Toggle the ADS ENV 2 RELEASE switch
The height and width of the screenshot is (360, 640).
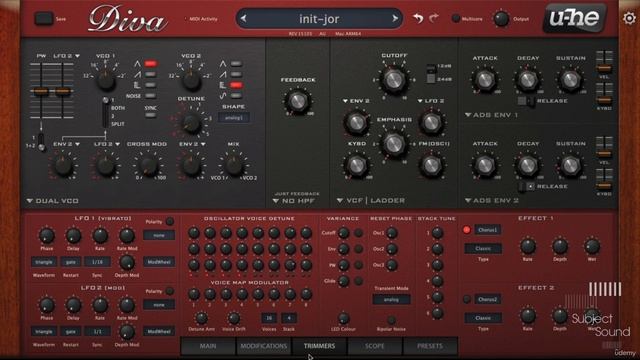point(526,187)
